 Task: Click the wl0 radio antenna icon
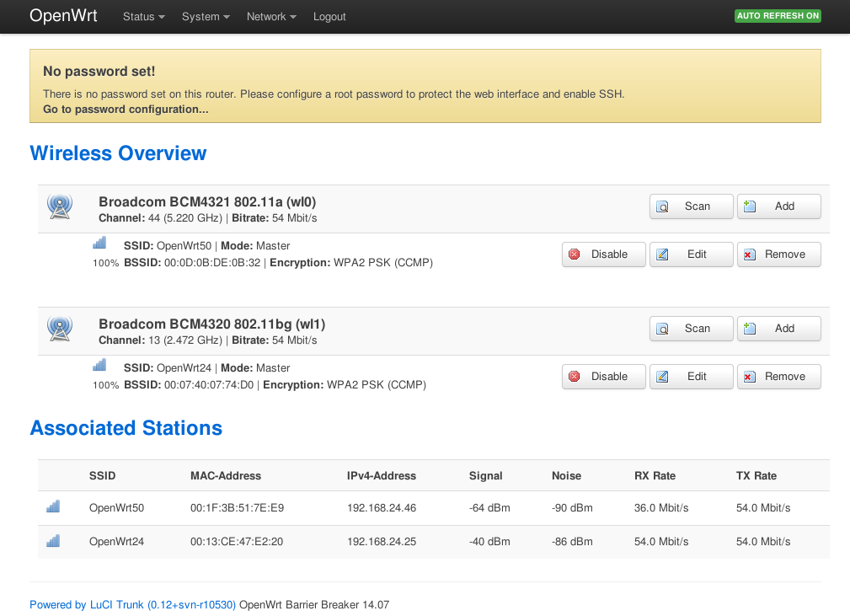[x=60, y=206]
